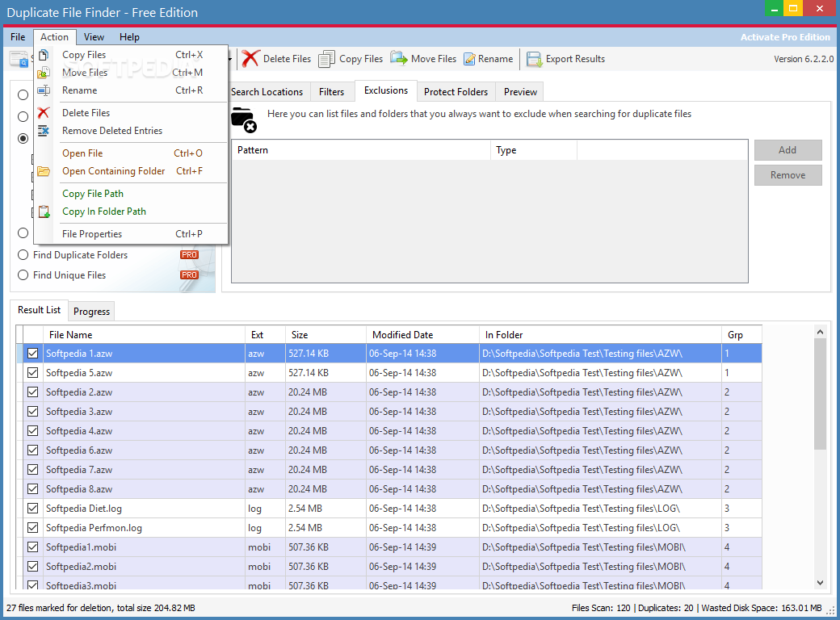The image size is (840, 620).
Task: Select the Find Duplicate Folders radio button
Action: 23,255
